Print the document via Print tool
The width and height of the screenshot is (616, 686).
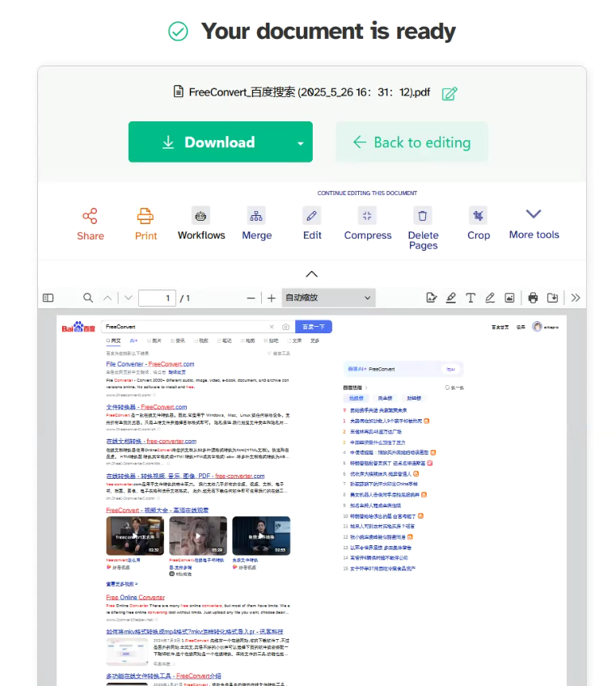pyautogui.click(x=146, y=224)
